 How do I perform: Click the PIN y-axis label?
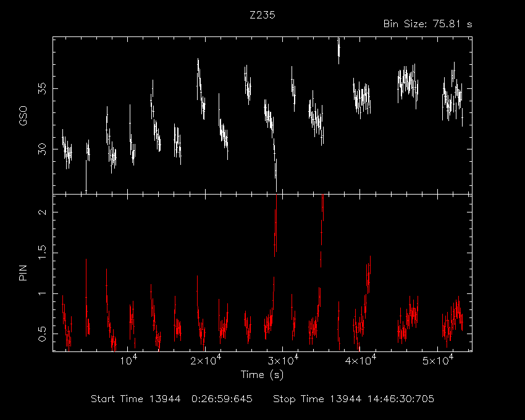[23, 272]
